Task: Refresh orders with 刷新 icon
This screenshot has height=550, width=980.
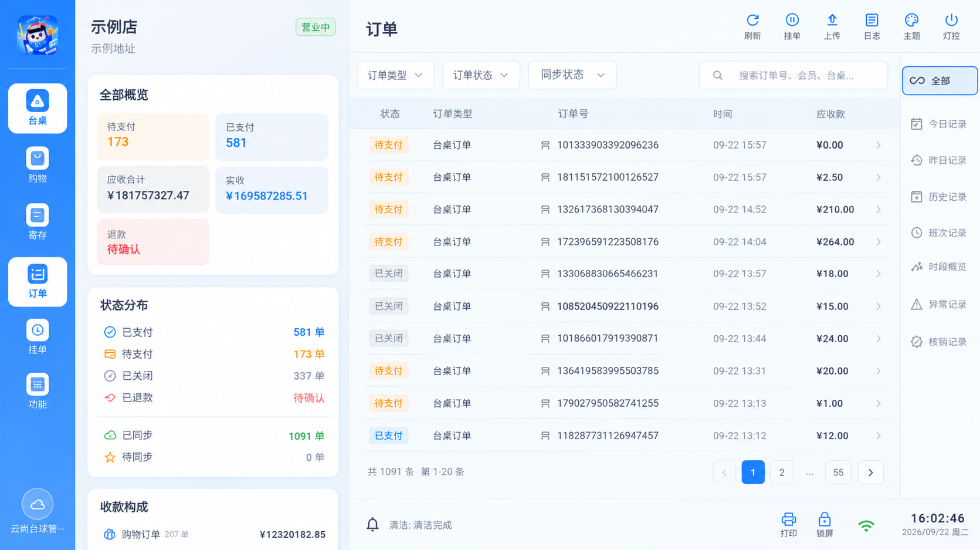Action: coord(752,27)
